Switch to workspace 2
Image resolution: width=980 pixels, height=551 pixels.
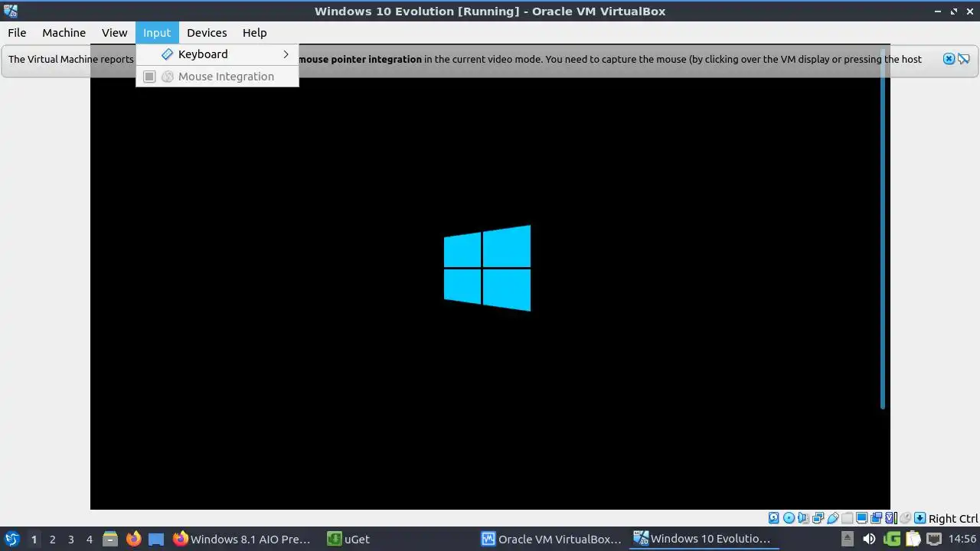(52, 540)
